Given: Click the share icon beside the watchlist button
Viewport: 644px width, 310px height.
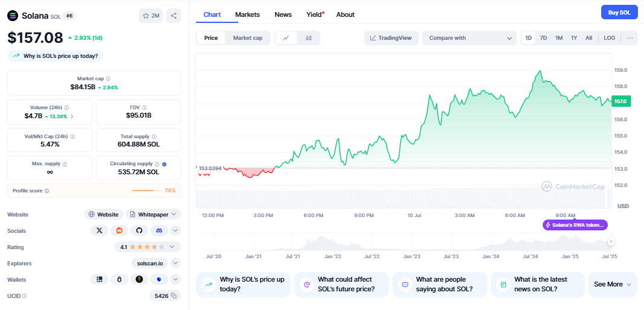Looking at the screenshot, I should click(x=174, y=16).
